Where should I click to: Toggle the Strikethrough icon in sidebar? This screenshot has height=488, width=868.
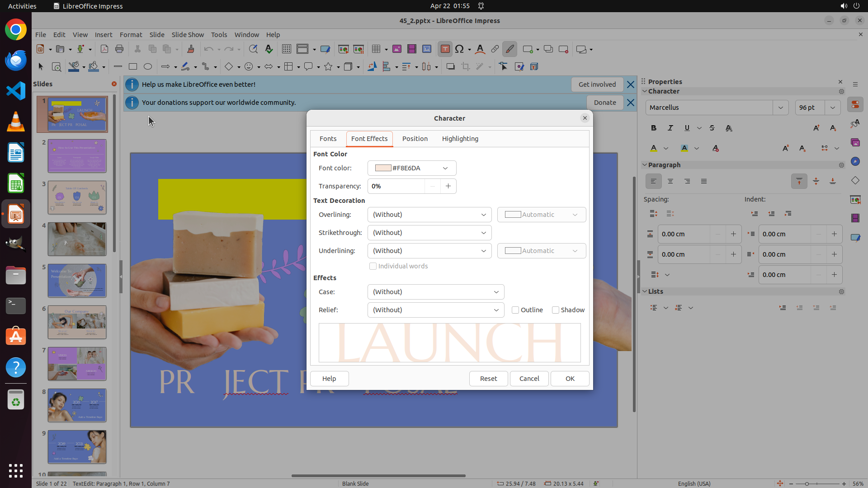tap(712, 128)
